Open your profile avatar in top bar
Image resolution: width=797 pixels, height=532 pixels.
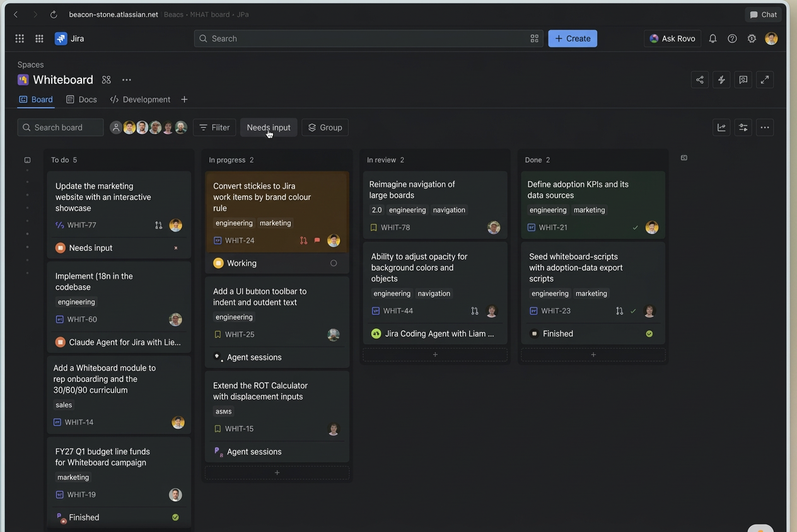click(771, 38)
